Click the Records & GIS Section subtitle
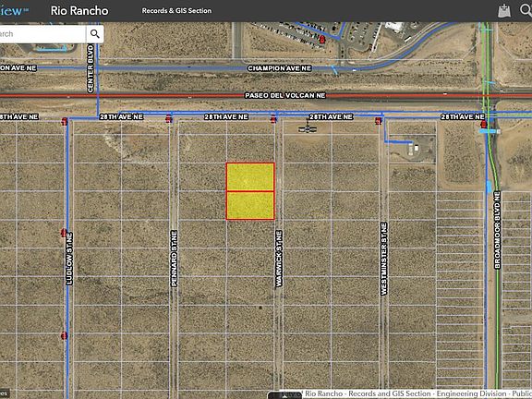The width and height of the screenshot is (532, 399). click(176, 11)
